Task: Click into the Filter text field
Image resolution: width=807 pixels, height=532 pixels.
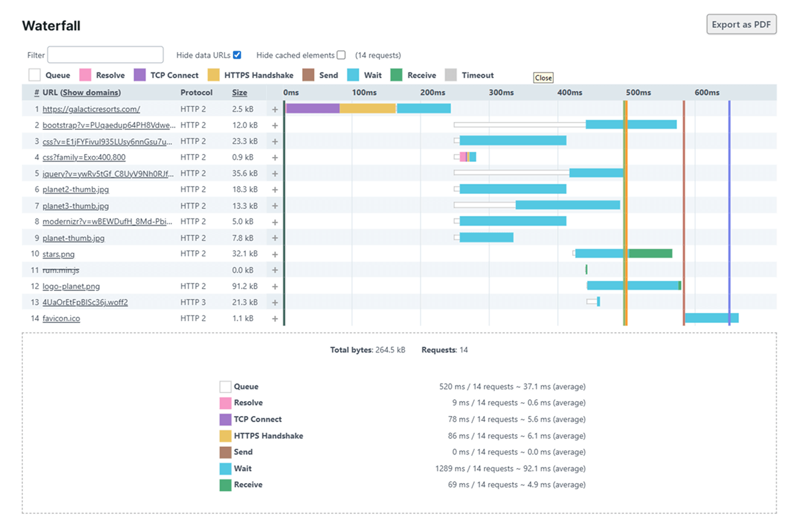Action: pyautogui.click(x=105, y=55)
